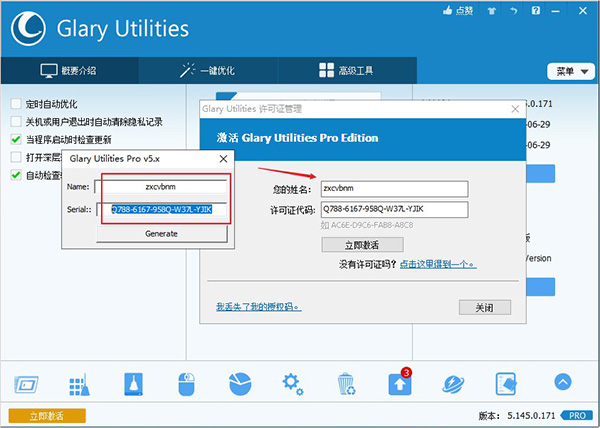Open link 点击这里得到一个

tap(438, 264)
